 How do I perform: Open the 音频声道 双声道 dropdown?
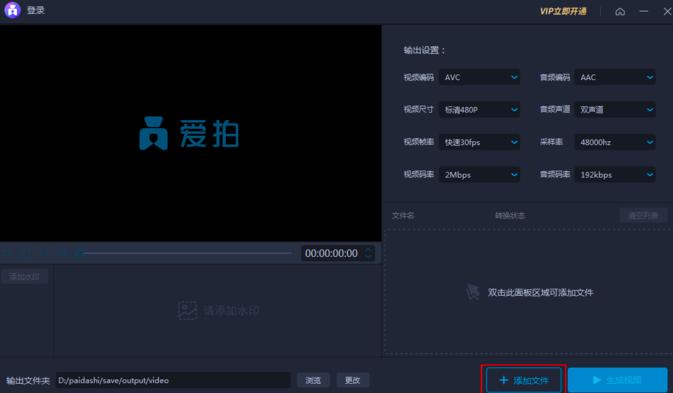tap(615, 110)
